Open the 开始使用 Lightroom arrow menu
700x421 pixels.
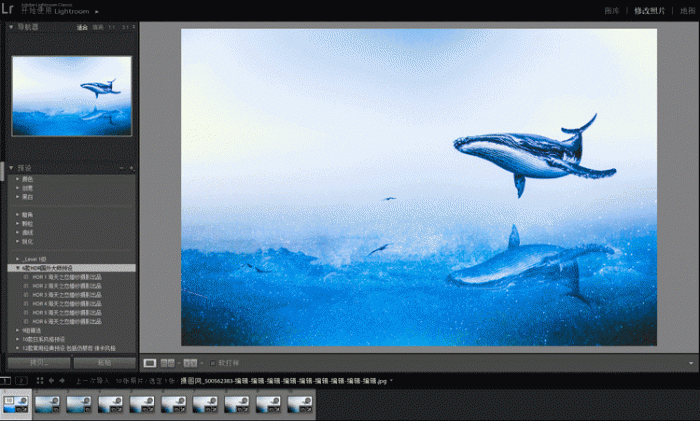click(x=96, y=12)
